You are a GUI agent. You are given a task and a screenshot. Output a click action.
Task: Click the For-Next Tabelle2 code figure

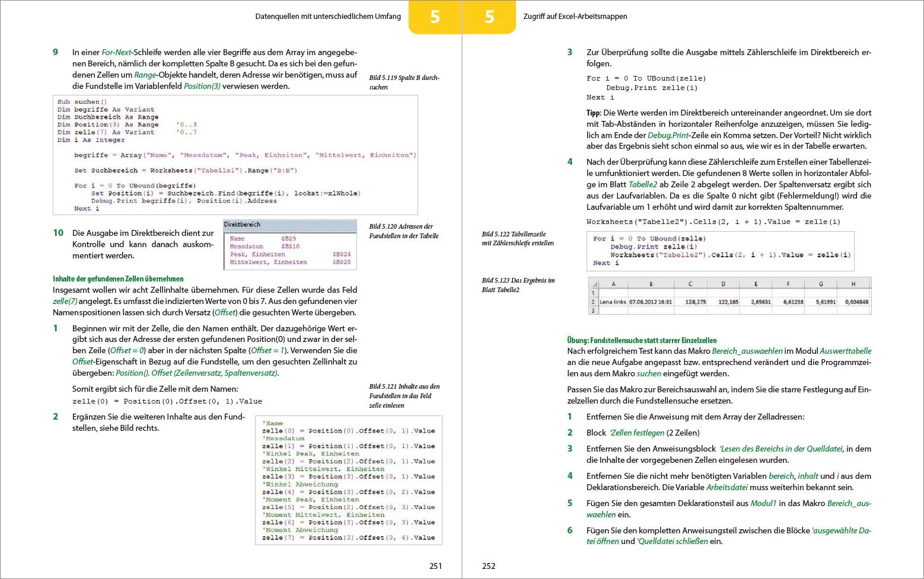[x=720, y=251]
